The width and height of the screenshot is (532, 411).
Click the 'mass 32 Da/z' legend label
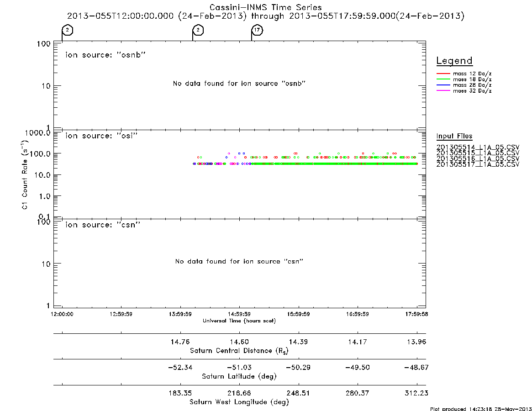coord(472,91)
